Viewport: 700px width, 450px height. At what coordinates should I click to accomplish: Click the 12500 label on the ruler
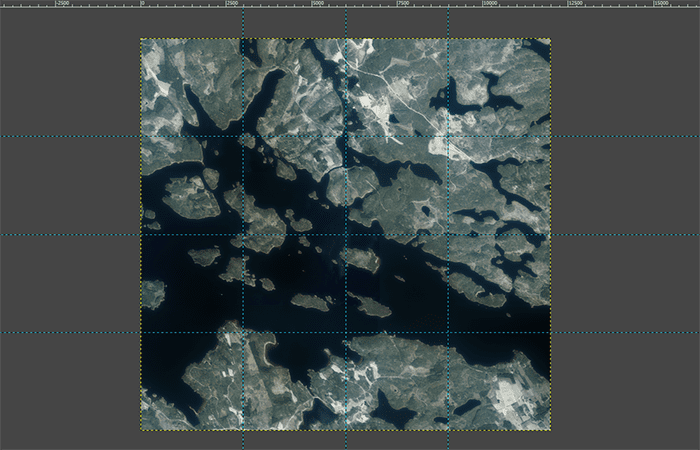[575, 3]
